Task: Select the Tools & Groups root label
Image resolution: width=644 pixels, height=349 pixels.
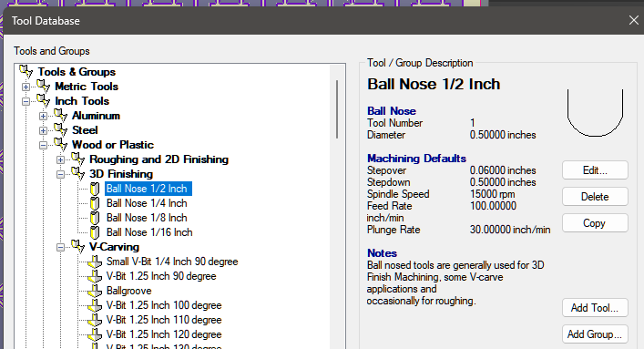Action: [77, 71]
